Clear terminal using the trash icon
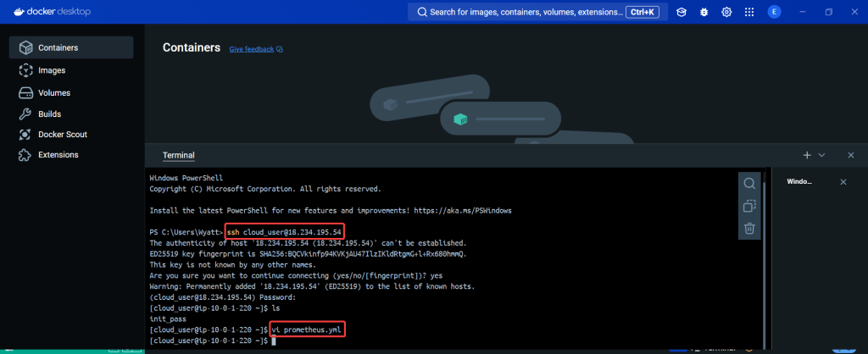 749,228
